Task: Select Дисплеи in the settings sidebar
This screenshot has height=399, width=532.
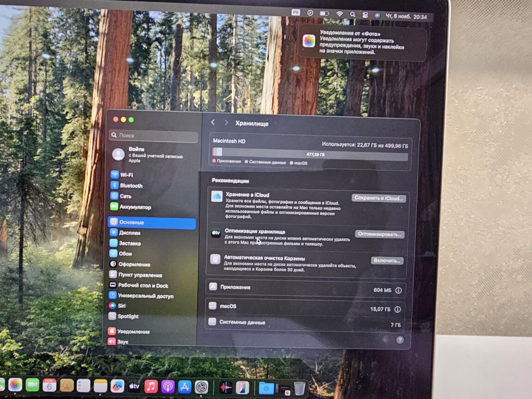Action: click(130, 233)
